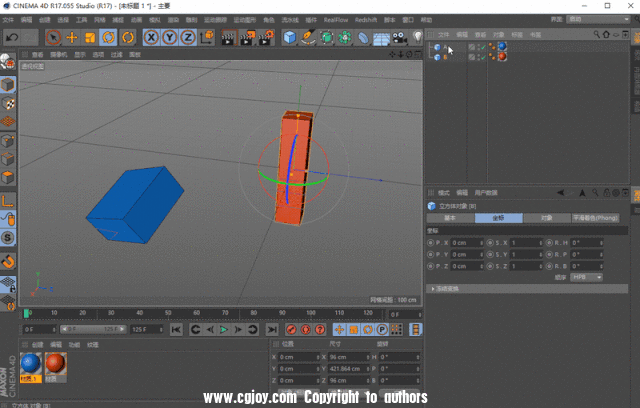The width and height of the screenshot is (640, 408).
Task: Select Model mode cube in left toolbar
Action: click(8, 85)
